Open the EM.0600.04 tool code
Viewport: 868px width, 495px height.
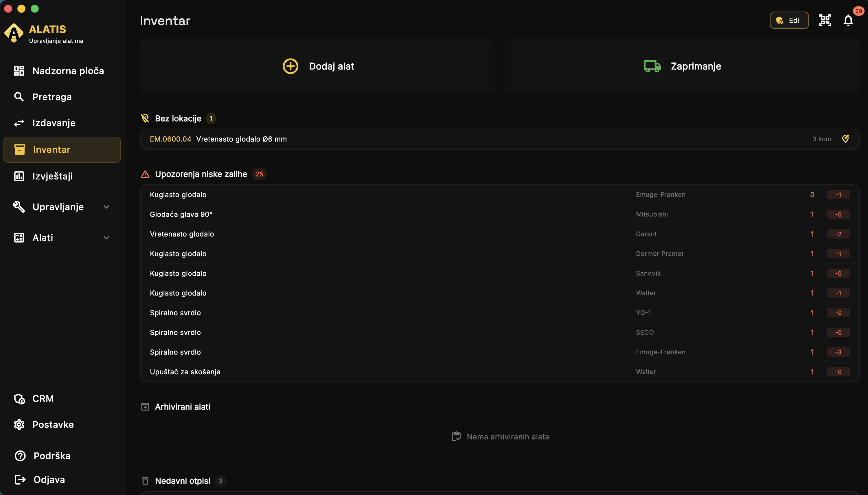point(170,139)
